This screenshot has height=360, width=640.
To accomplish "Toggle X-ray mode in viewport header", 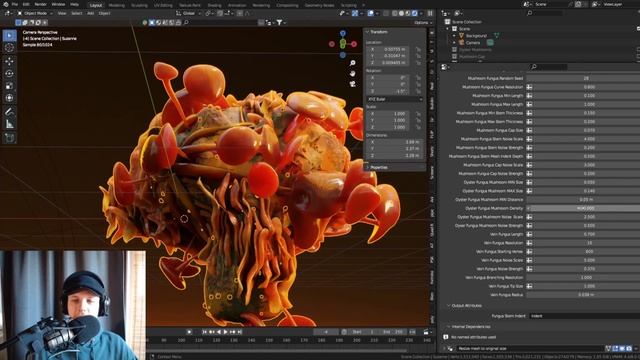I will pyautogui.click(x=386, y=13).
